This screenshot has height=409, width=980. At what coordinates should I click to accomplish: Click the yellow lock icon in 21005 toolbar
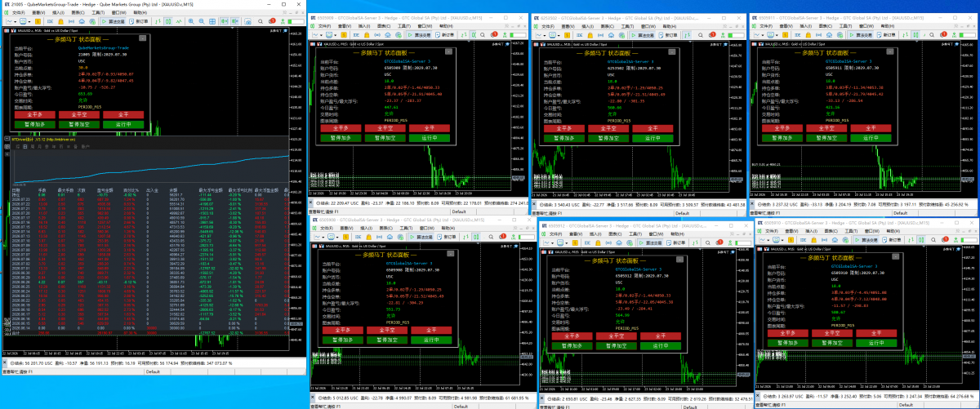[x=60, y=21]
